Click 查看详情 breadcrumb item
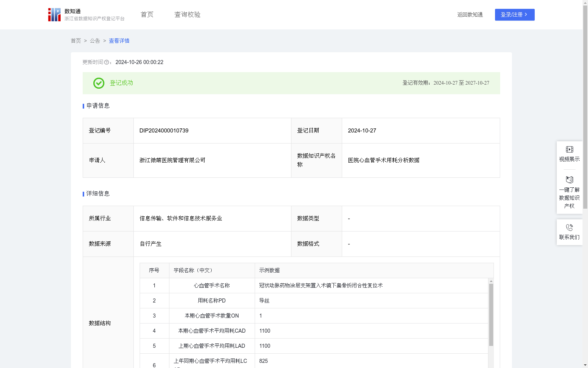 tap(119, 41)
